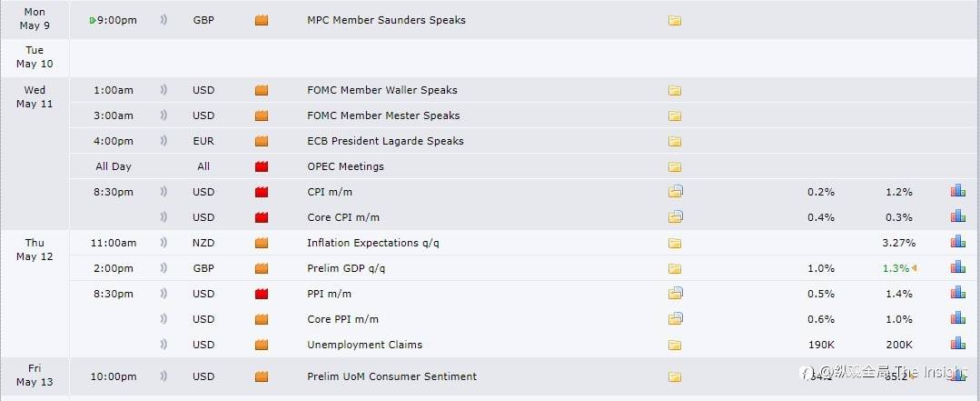Select the Wed May 11 date cell
This screenshot has height=401, width=980.
pyautogui.click(x=35, y=96)
